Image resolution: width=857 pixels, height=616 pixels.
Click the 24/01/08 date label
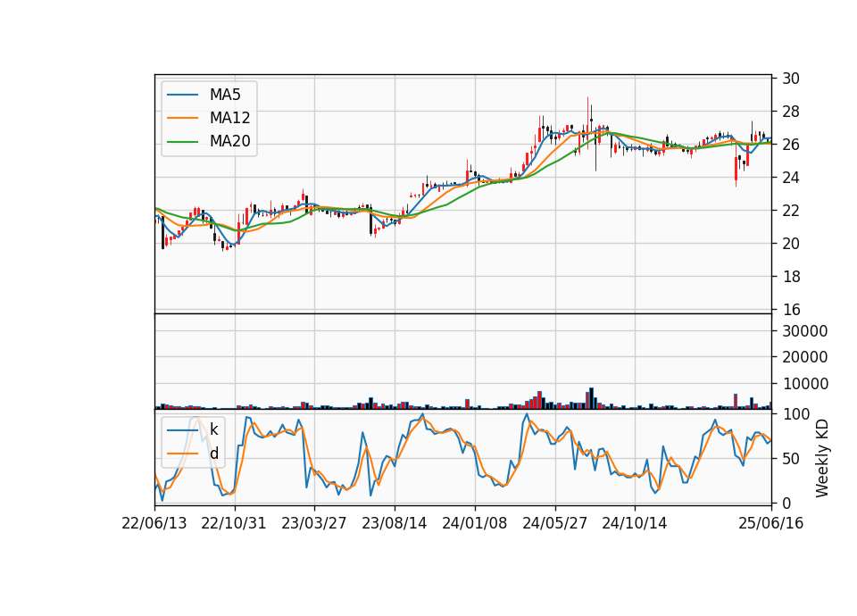pyautogui.click(x=474, y=523)
